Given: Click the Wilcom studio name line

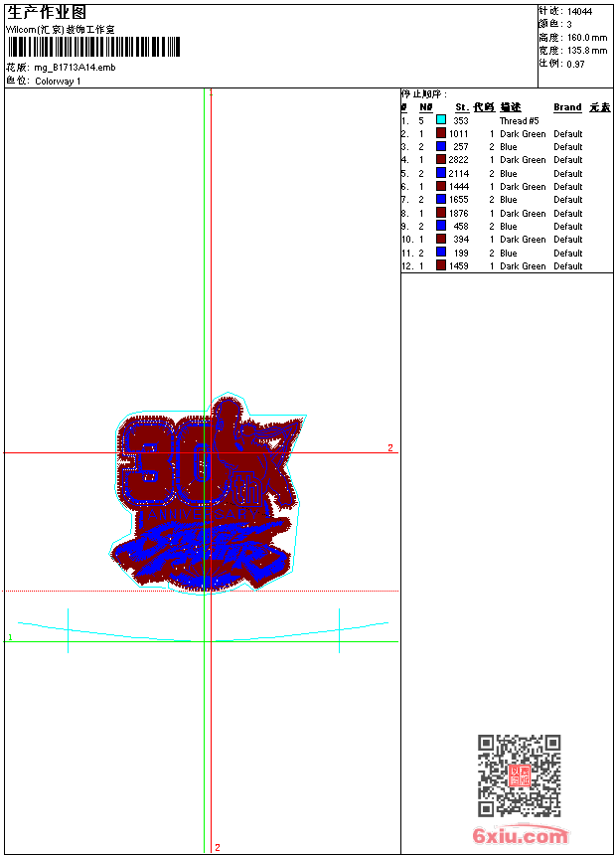Looking at the screenshot, I should (x=61, y=30).
